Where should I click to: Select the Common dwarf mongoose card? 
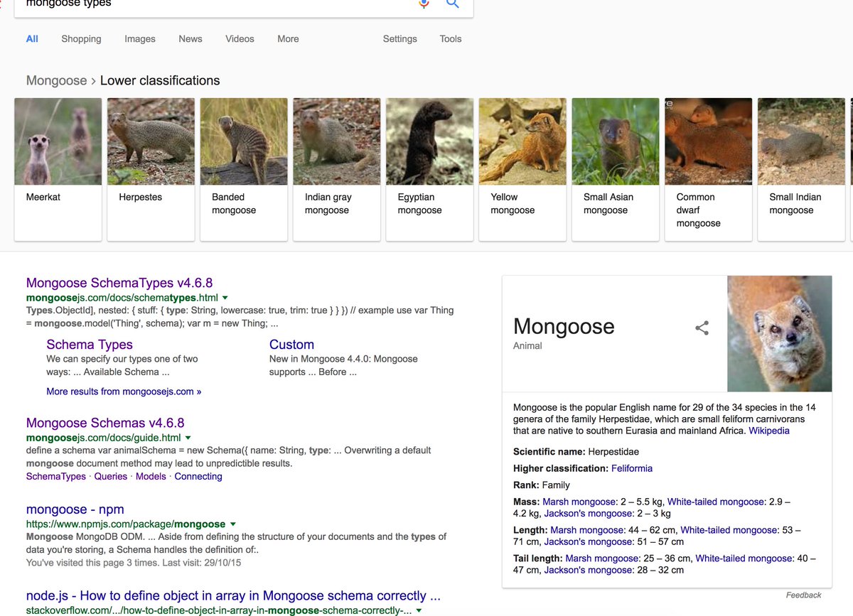click(708, 169)
